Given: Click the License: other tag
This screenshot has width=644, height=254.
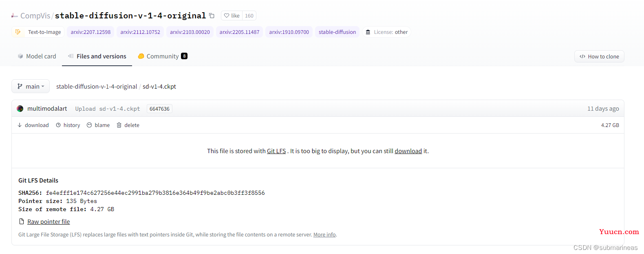Looking at the screenshot, I should [x=386, y=32].
